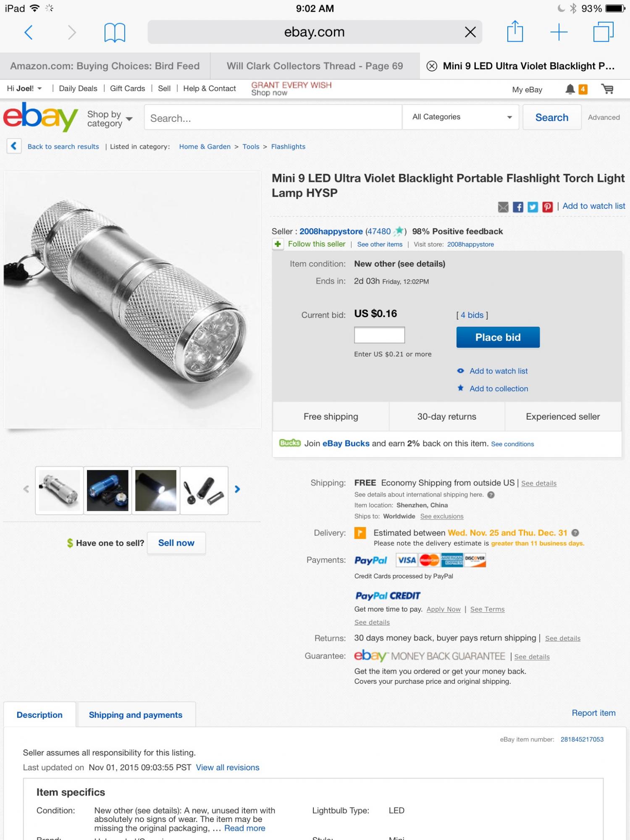This screenshot has height=840, width=630.
Task: Expand the All Categories dropdown
Action: 461,117
